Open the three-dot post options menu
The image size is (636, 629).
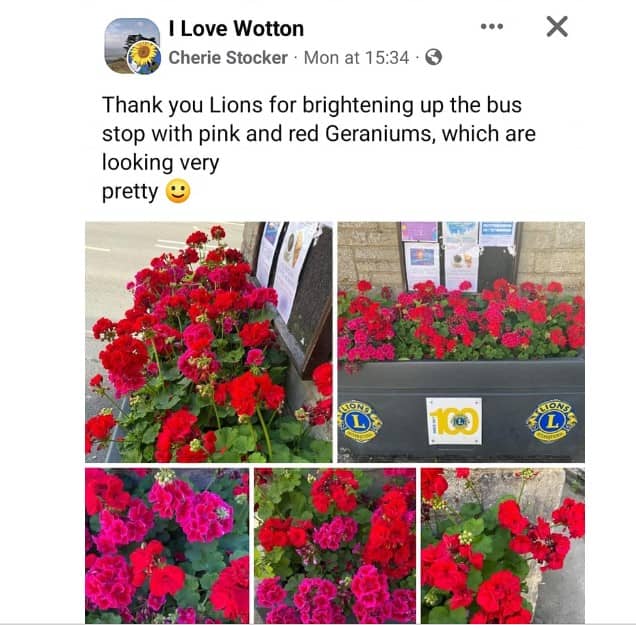492,27
